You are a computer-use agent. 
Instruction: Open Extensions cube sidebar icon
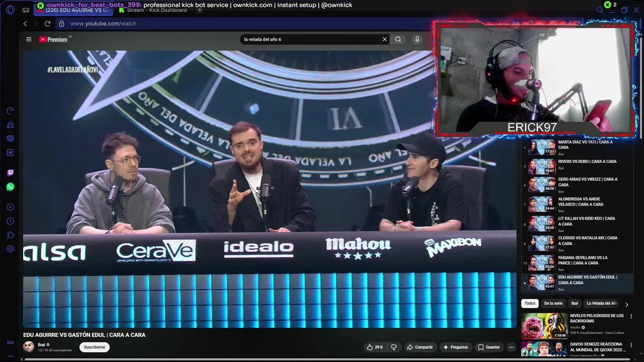pos(11,235)
